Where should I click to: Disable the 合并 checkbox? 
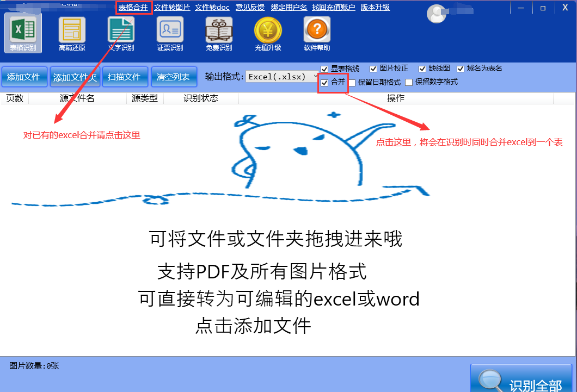tap(324, 83)
